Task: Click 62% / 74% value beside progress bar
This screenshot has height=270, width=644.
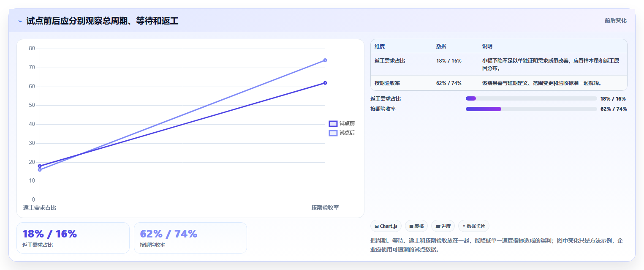Action: 614,109
